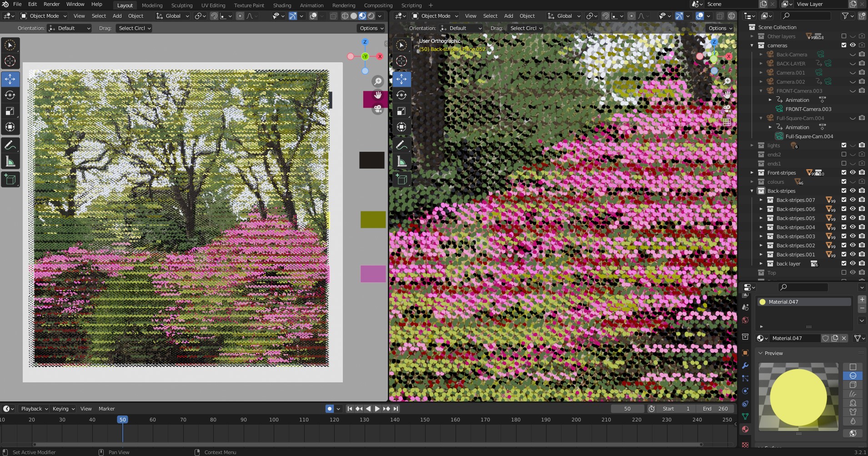The image size is (868, 456).
Task: Uncheck the Back-stripes collection checkbox
Action: pos(844,191)
